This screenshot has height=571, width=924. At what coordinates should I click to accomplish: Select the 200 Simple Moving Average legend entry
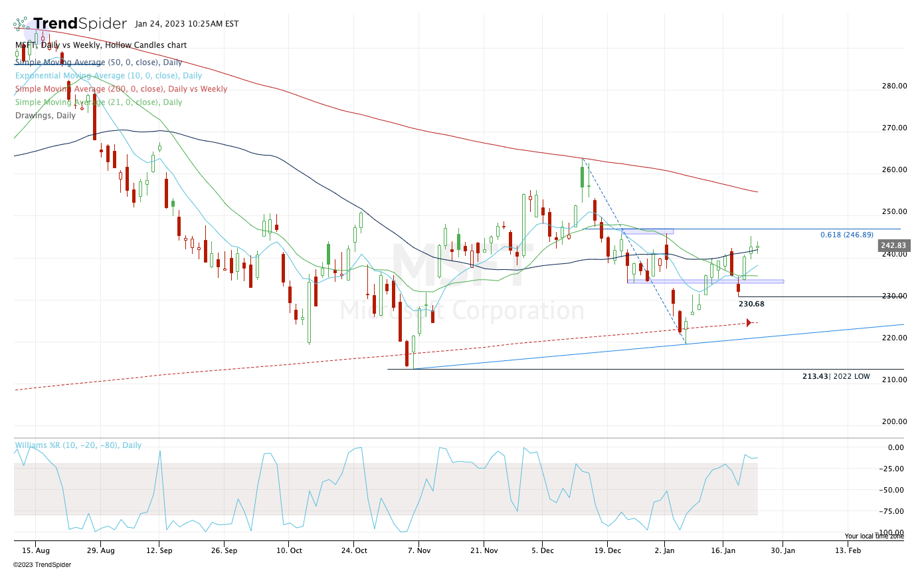[x=121, y=89]
